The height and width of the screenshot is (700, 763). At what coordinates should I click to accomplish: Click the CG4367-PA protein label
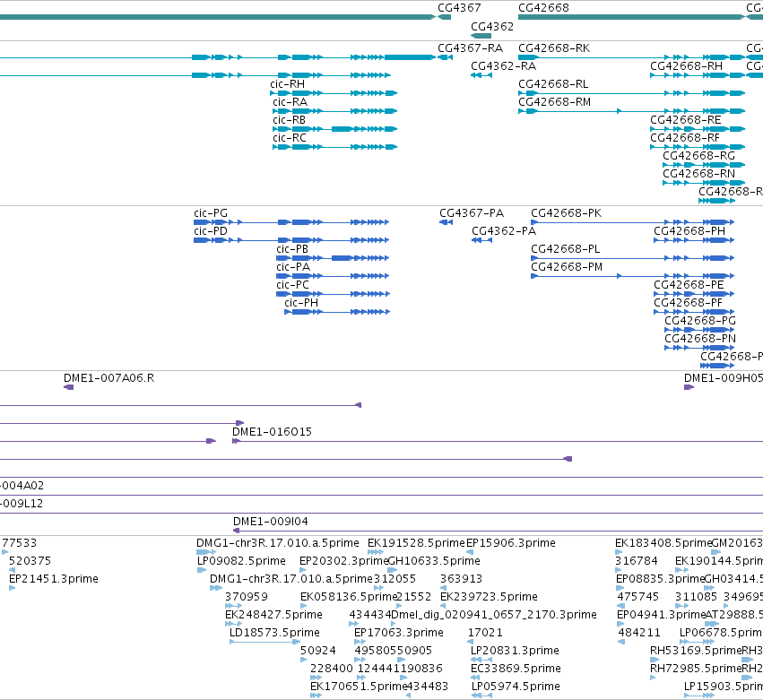pos(472,213)
